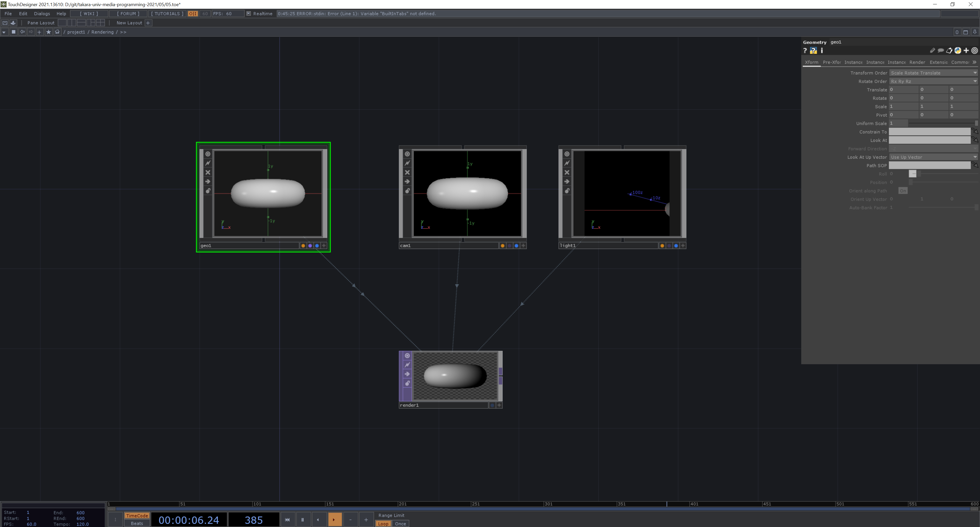Open the Transform Order dropdown
The height and width of the screenshot is (527, 980).
(x=933, y=73)
